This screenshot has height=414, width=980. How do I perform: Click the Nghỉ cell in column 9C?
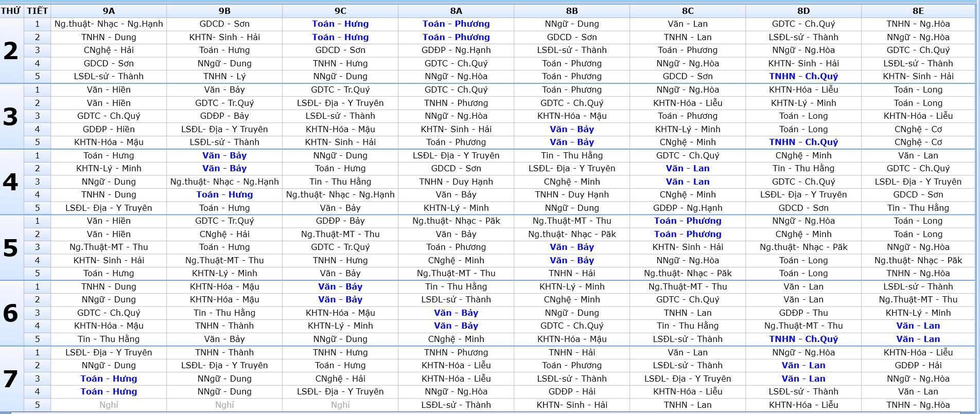(340, 405)
